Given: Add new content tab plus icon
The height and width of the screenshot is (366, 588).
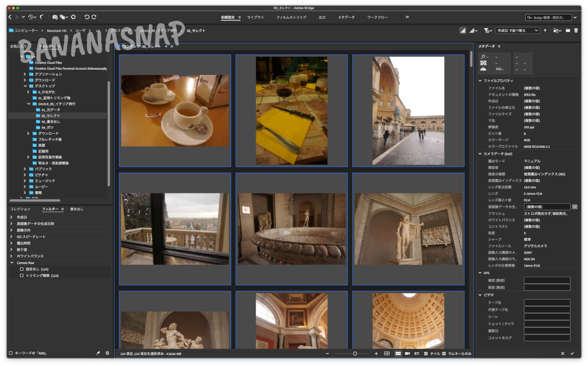Looking at the screenshot, I should [166, 46].
